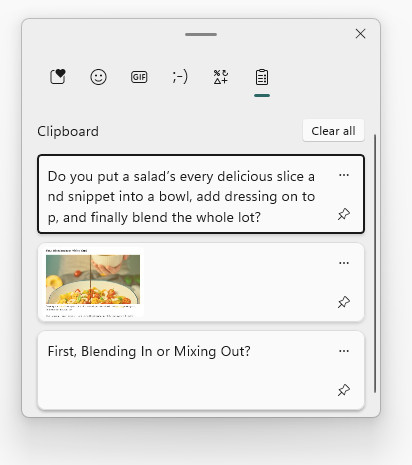This screenshot has width=412, height=465.
Task: Open the Symbols tab
Action: pyautogui.click(x=221, y=77)
